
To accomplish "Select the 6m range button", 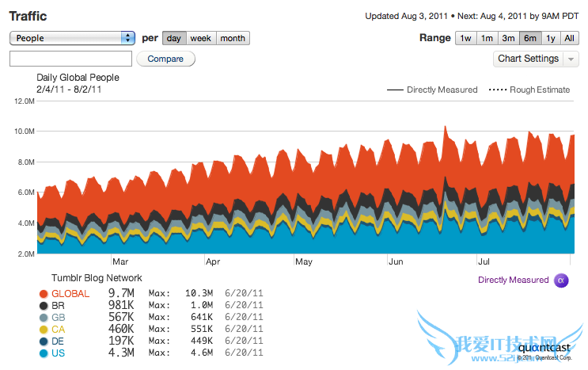I will (x=530, y=38).
